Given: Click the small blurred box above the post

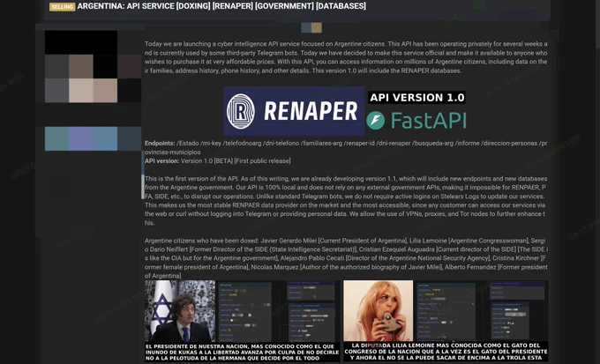Looking at the screenshot, I should (x=311, y=27).
